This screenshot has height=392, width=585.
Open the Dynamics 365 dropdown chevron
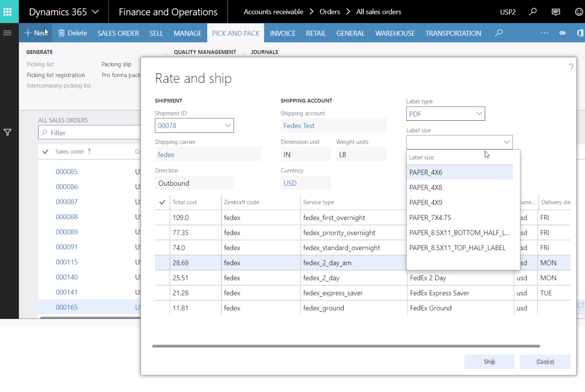click(x=95, y=12)
